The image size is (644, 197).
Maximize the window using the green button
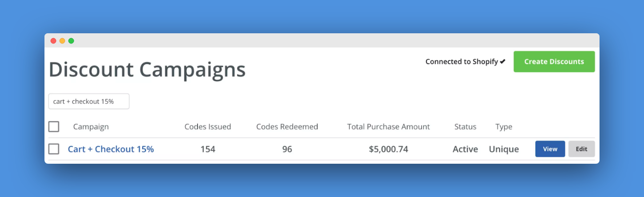click(71, 41)
